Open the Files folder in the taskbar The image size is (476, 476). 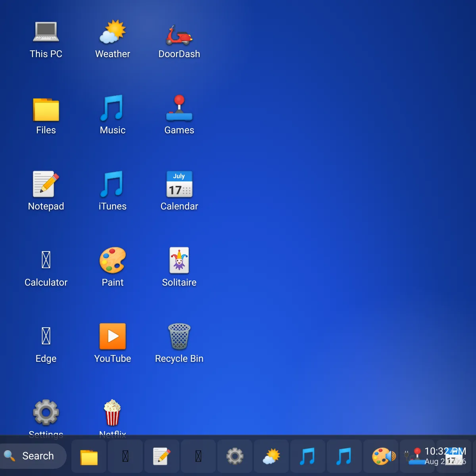tap(89, 456)
